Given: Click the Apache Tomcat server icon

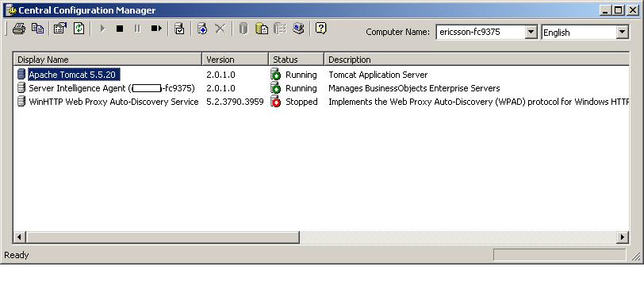Looking at the screenshot, I should [21, 75].
